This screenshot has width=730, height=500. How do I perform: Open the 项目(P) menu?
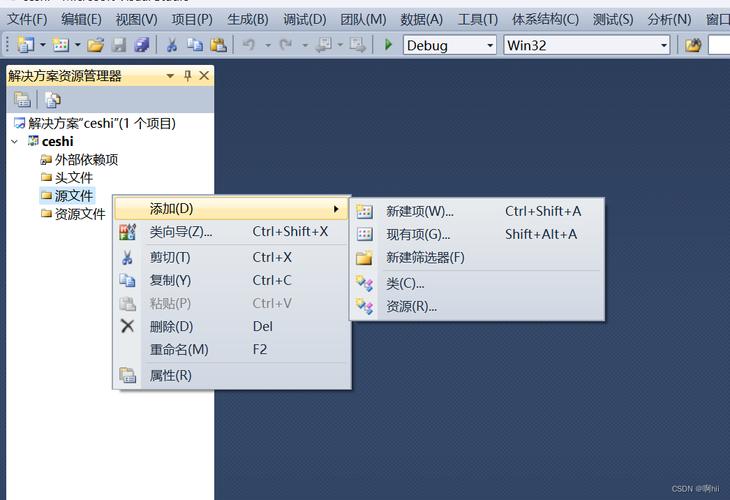pyautogui.click(x=192, y=20)
